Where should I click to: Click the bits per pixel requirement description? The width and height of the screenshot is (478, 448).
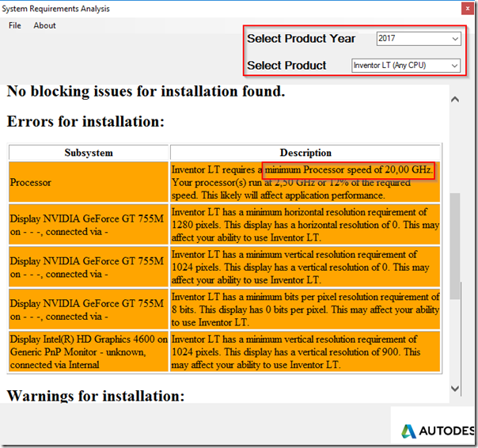pyautogui.click(x=305, y=309)
